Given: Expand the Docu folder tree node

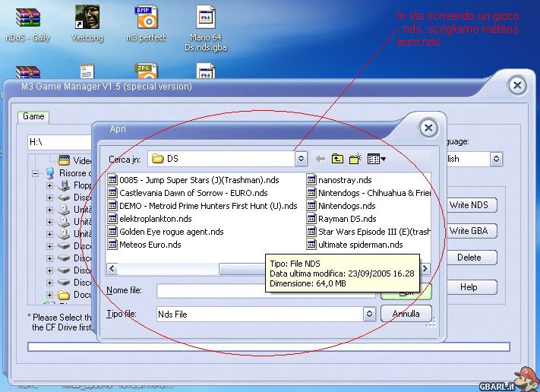Looking at the screenshot, I should pos(49,295).
